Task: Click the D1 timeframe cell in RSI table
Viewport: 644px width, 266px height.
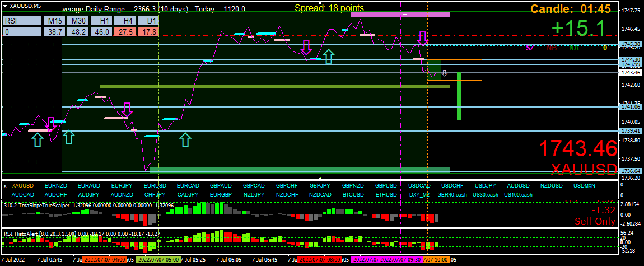Action: point(148,21)
